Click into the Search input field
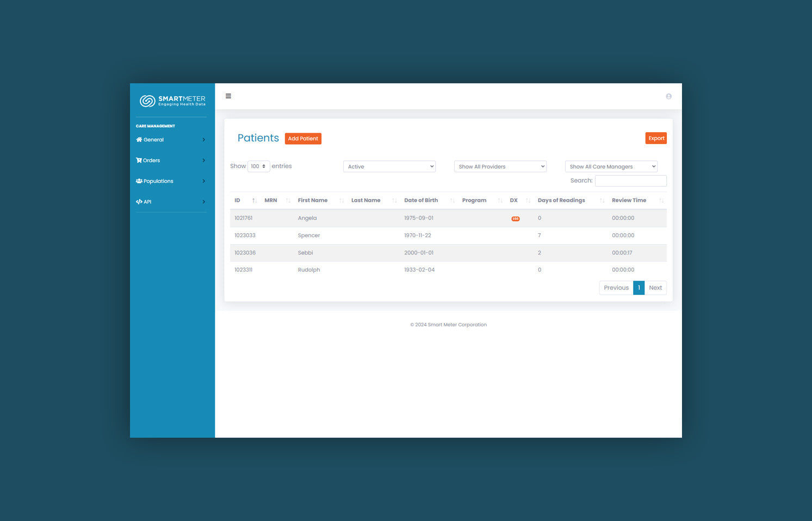 [630, 181]
